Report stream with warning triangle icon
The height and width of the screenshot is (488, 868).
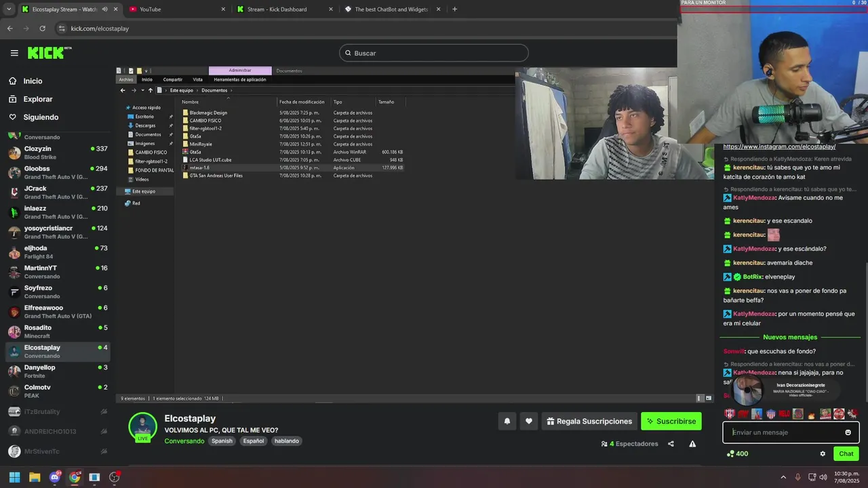tap(692, 444)
